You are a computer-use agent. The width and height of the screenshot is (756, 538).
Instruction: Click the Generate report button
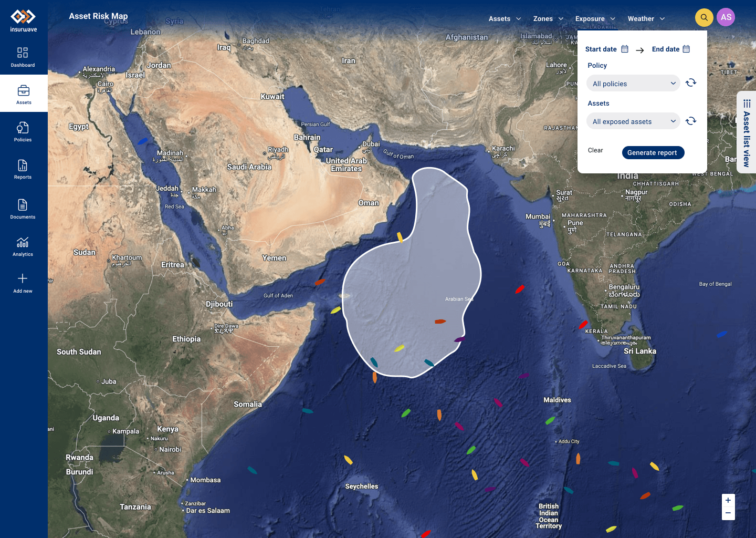[x=653, y=152]
